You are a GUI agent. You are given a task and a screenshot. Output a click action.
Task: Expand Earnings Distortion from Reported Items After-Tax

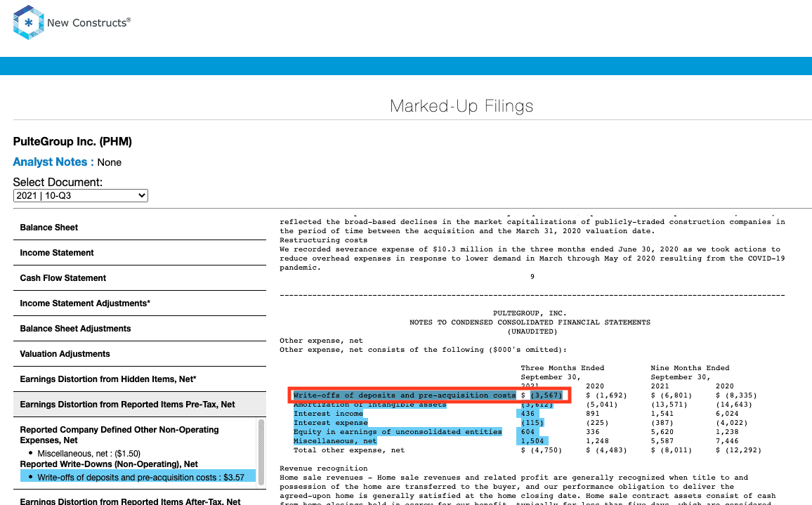click(139, 501)
